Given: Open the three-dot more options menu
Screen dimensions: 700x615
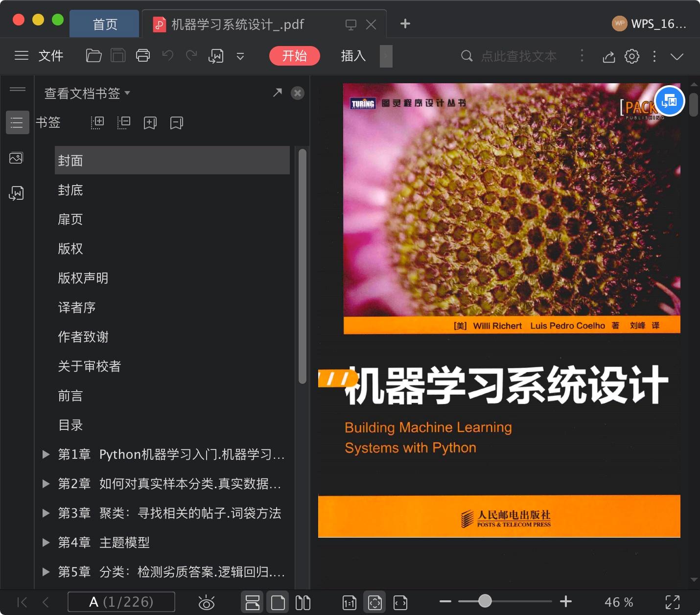Looking at the screenshot, I should coord(654,56).
